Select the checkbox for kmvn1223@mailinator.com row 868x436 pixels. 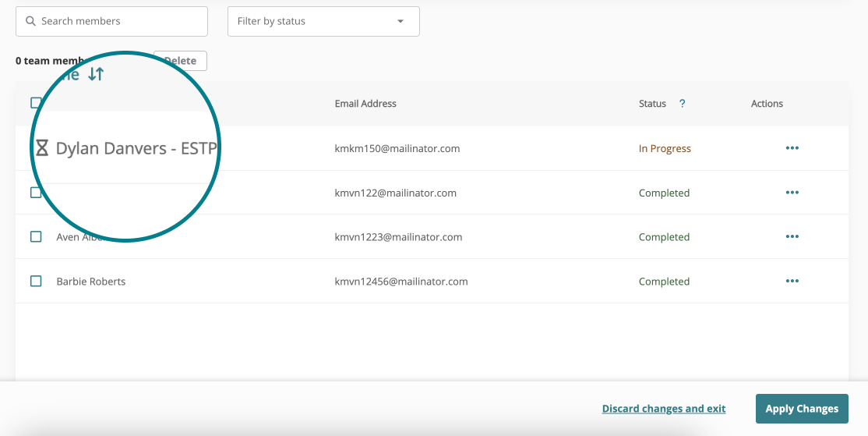click(x=35, y=236)
